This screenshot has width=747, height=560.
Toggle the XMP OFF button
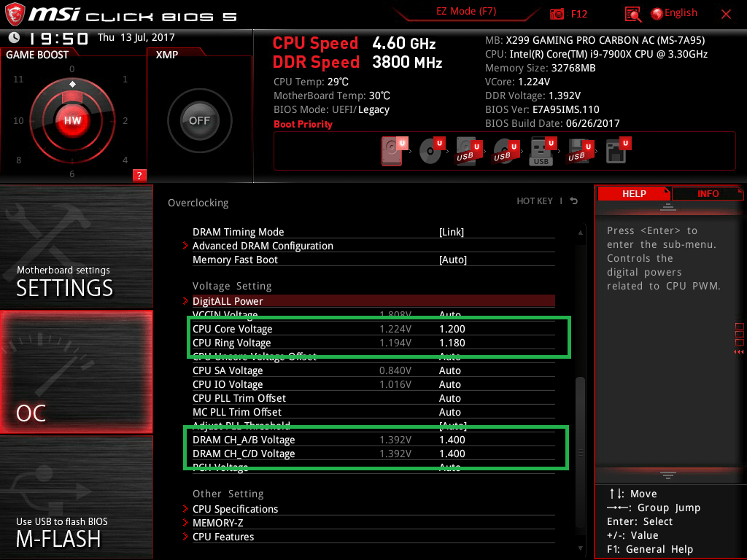(199, 120)
